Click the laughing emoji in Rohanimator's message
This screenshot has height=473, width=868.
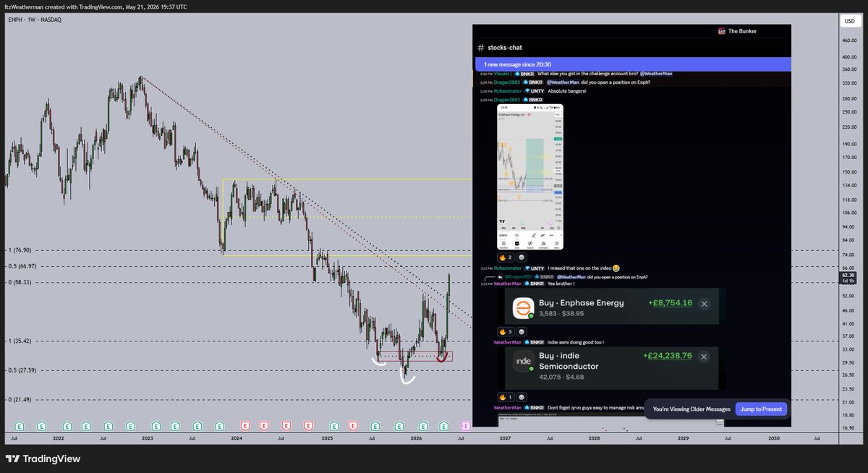click(616, 268)
